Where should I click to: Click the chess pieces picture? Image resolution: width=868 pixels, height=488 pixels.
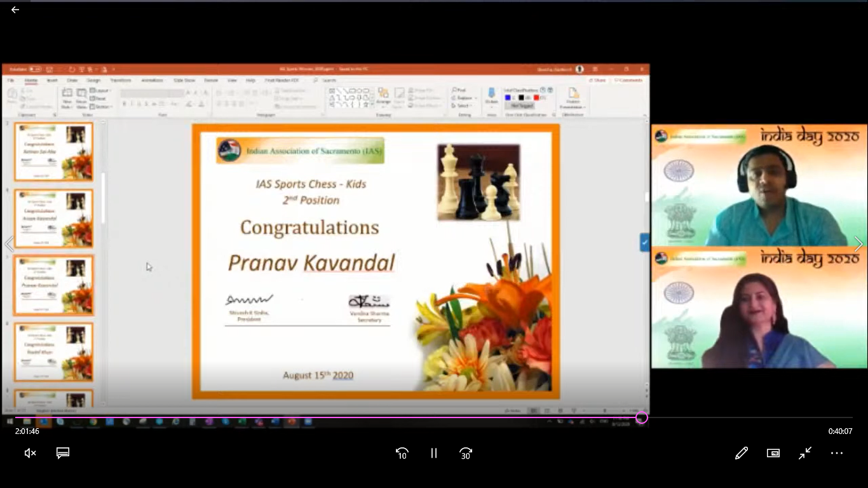pos(478,182)
